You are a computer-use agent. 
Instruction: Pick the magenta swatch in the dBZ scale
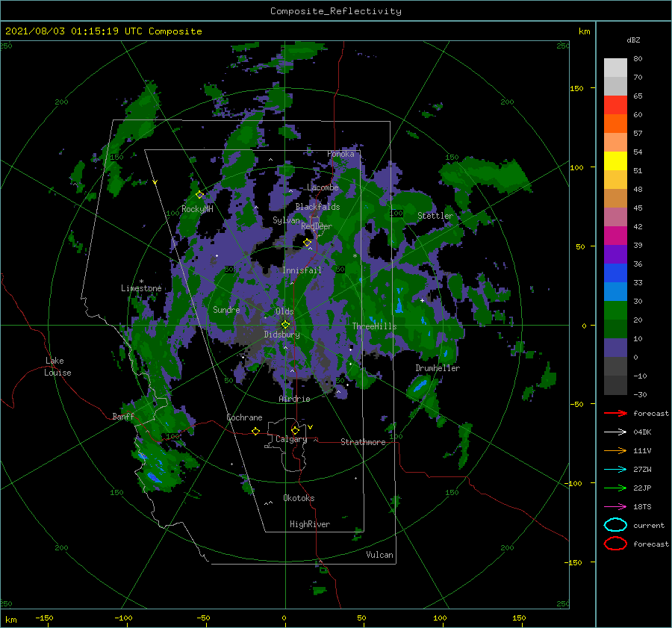click(x=615, y=235)
